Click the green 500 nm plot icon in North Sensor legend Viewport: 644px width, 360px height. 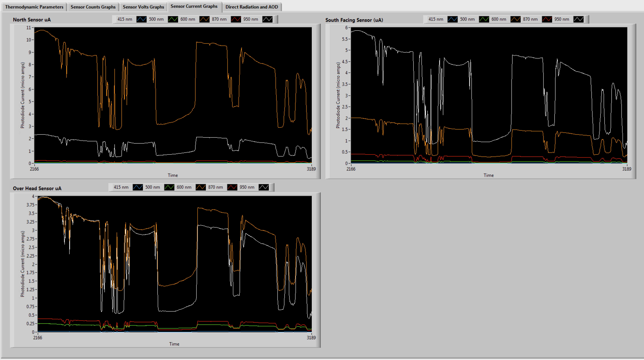(173, 19)
